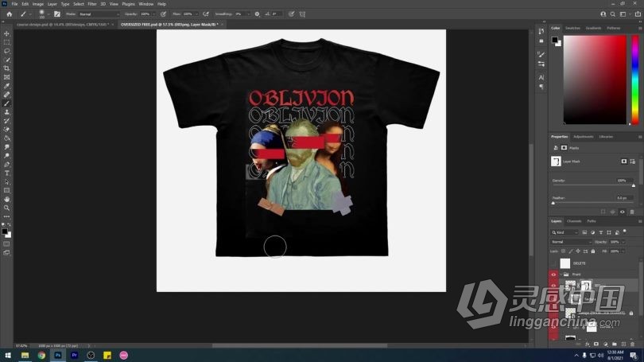
Task: Click the Layer Mask thumbnail in Properties
Action: 556,161
